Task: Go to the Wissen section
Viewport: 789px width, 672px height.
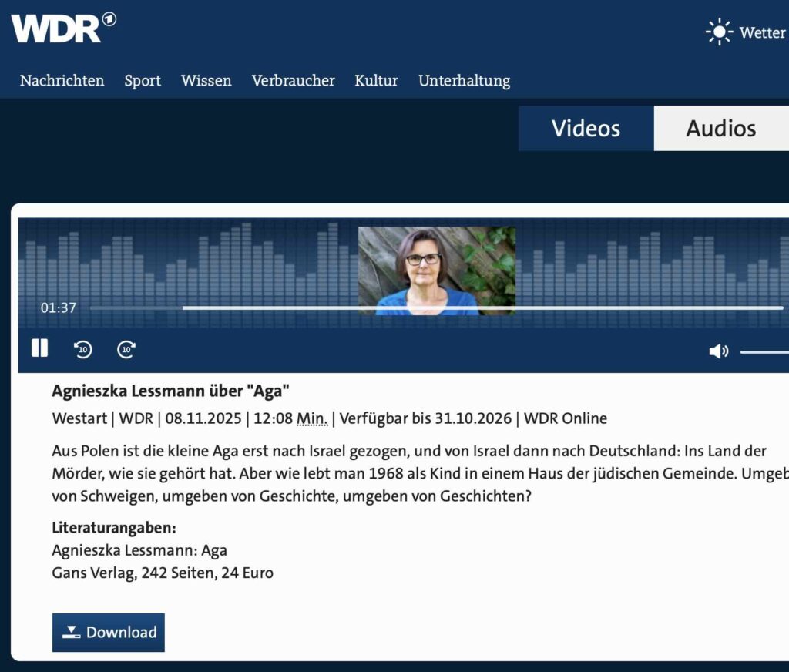Action: [x=206, y=81]
